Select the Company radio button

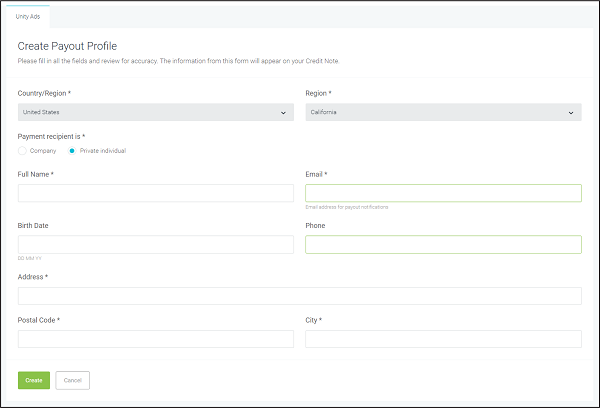tap(22, 151)
